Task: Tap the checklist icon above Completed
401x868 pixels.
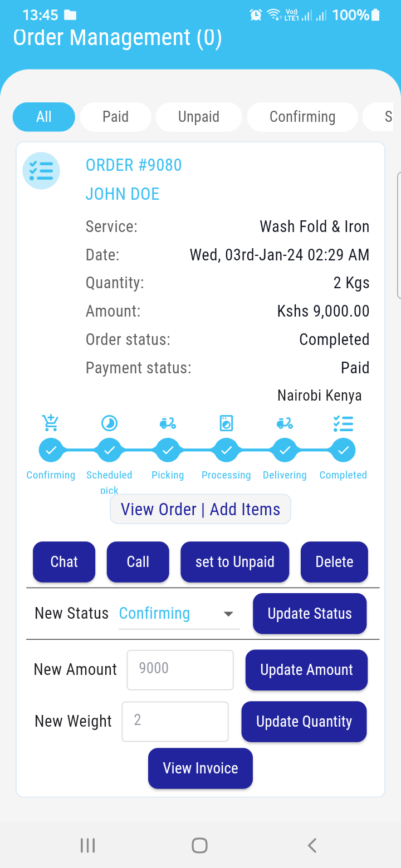Action: [x=343, y=423]
